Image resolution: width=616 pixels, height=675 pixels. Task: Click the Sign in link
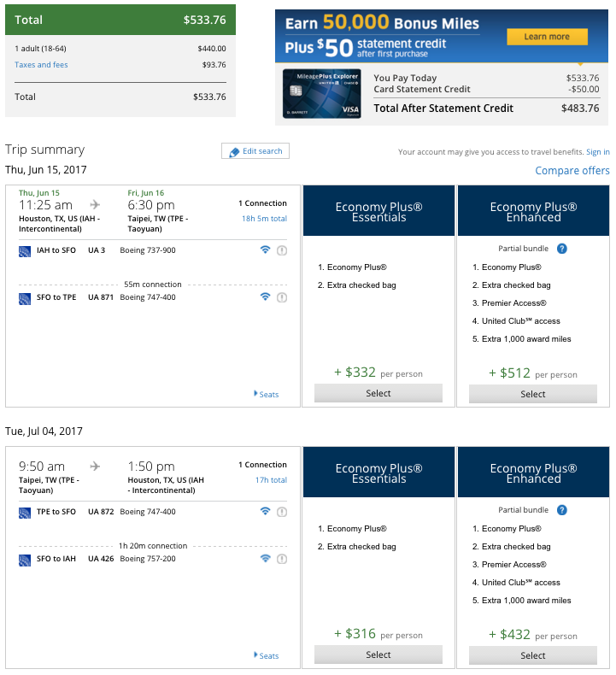[x=598, y=152]
